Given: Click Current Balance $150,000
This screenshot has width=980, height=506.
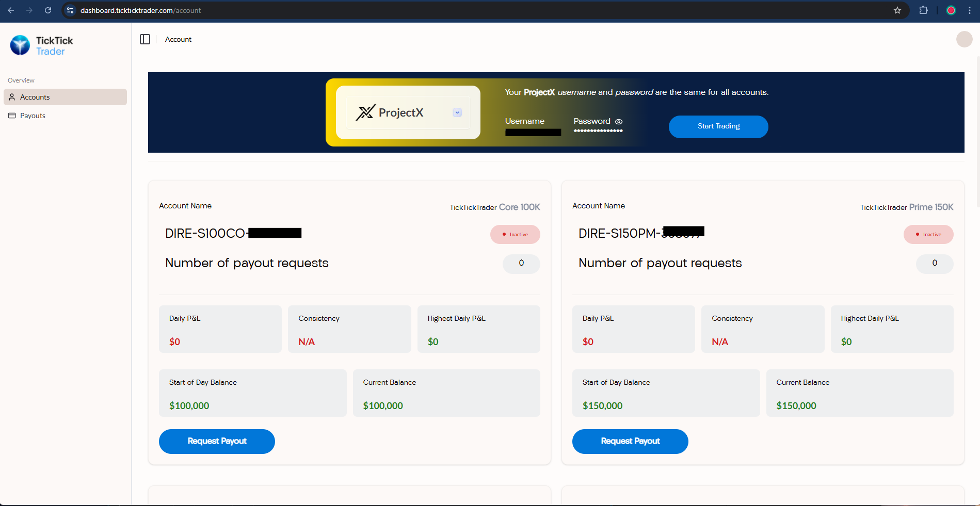Looking at the screenshot, I should pyautogui.click(x=860, y=393).
